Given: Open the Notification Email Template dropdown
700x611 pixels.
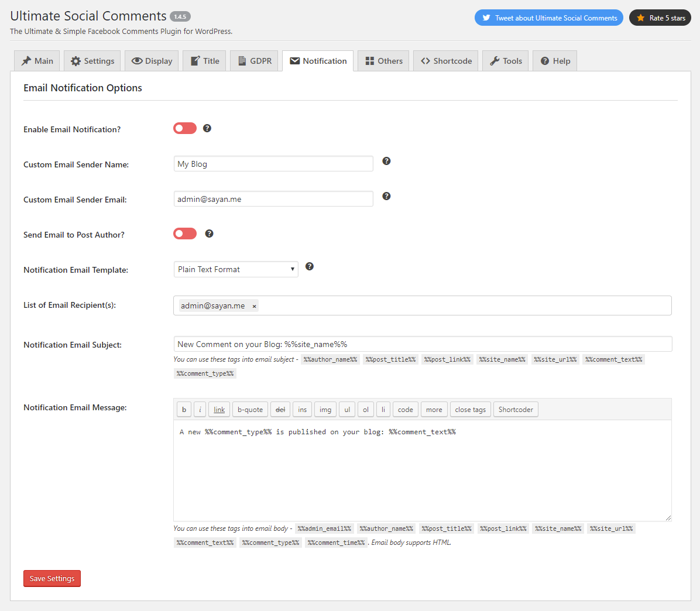Looking at the screenshot, I should pos(236,269).
